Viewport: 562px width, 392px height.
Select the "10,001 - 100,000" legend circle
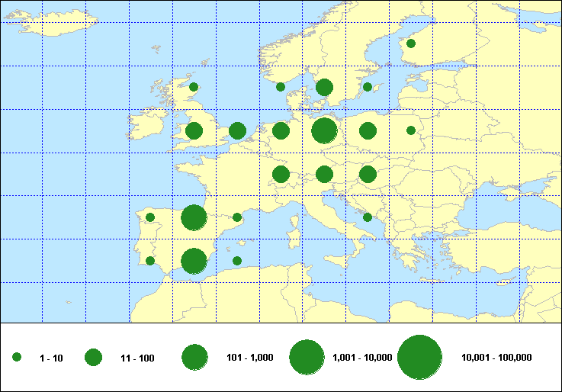coord(420,357)
